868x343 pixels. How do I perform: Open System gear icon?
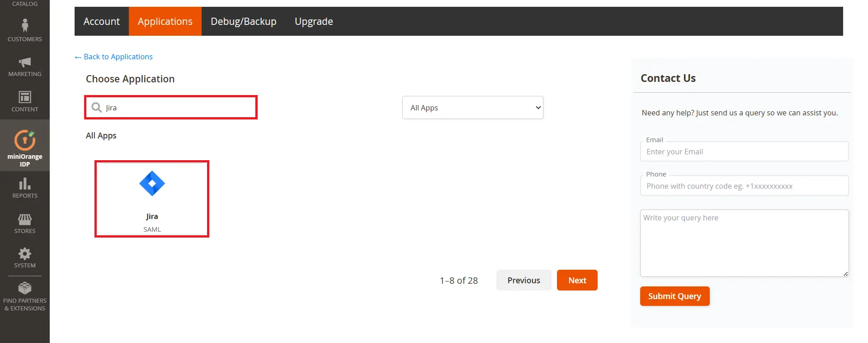(25, 253)
